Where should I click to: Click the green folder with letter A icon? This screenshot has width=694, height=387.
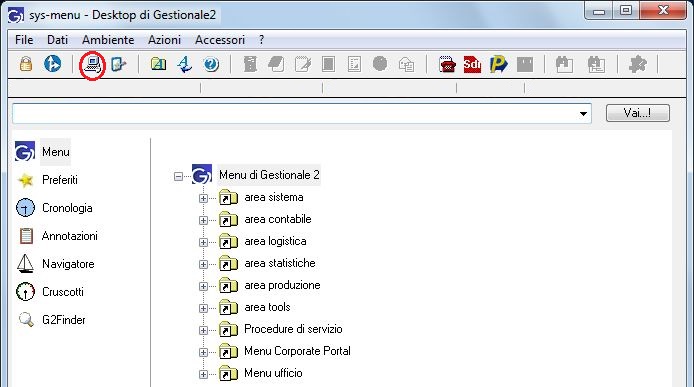[158, 64]
